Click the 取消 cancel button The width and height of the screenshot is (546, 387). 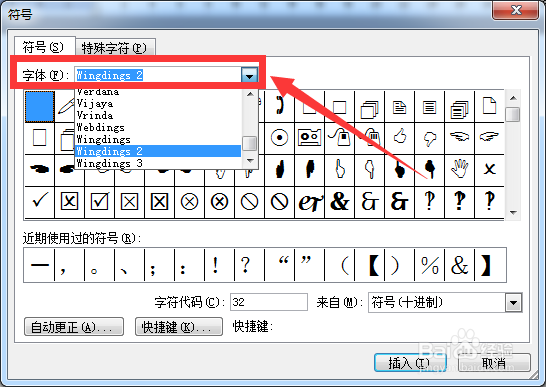[x=494, y=363]
